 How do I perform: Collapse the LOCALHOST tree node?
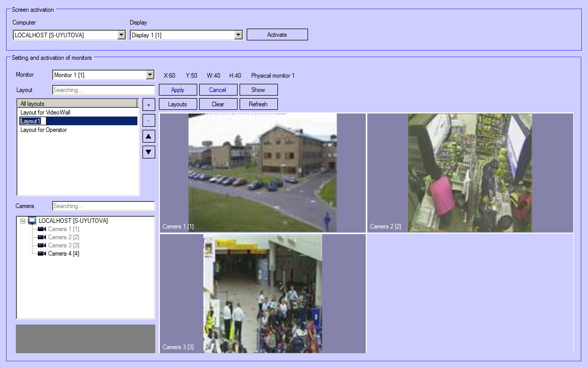(22, 221)
